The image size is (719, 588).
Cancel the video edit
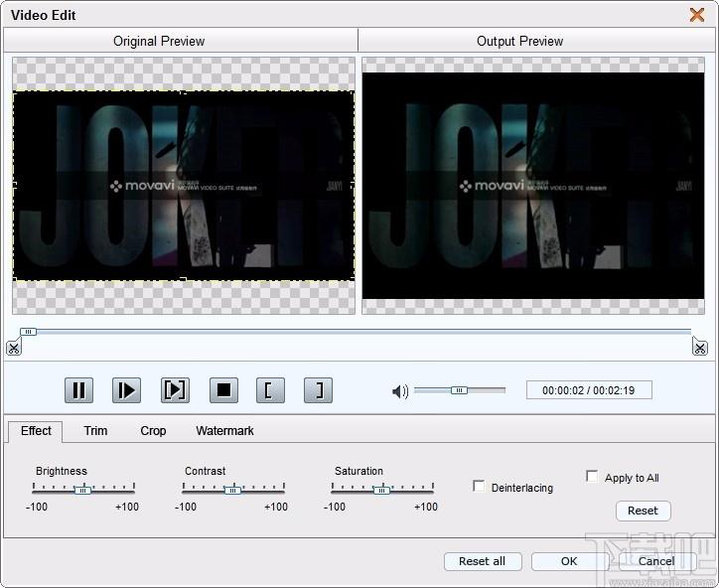tap(656, 561)
